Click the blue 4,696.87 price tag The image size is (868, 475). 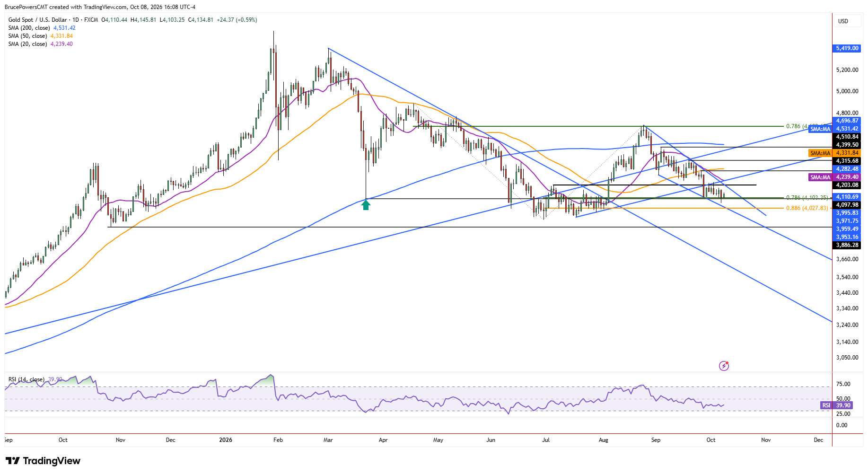pos(846,121)
